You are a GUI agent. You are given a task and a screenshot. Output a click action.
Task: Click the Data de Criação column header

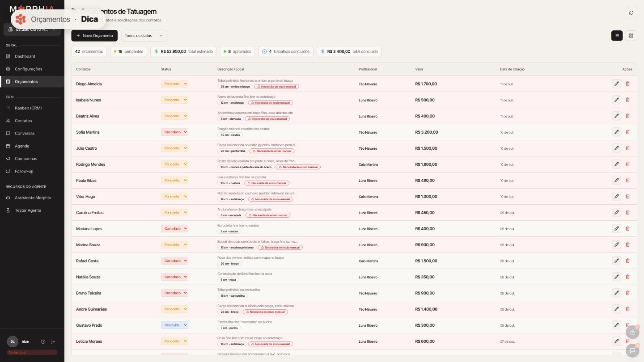(x=513, y=69)
